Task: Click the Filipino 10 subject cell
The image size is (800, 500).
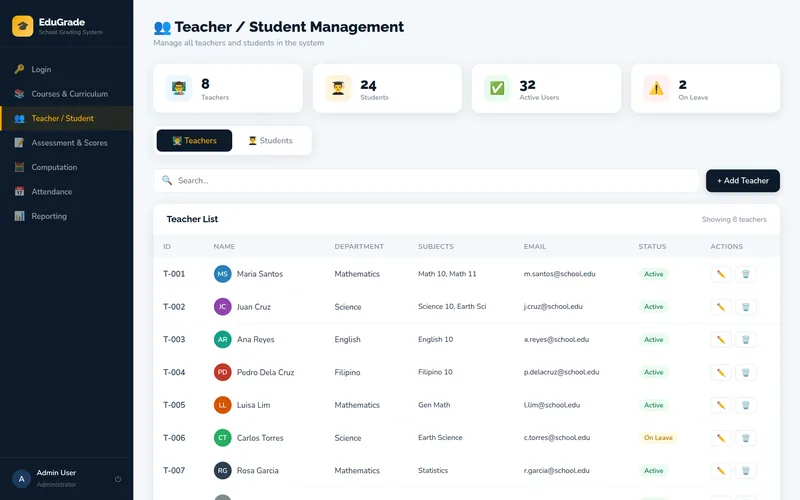Action: (435, 372)
